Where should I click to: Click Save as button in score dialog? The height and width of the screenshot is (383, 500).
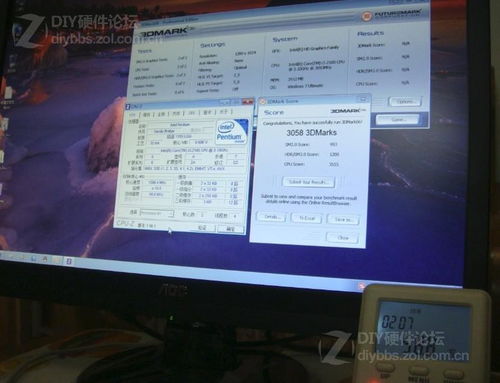(x=343, y=220)
